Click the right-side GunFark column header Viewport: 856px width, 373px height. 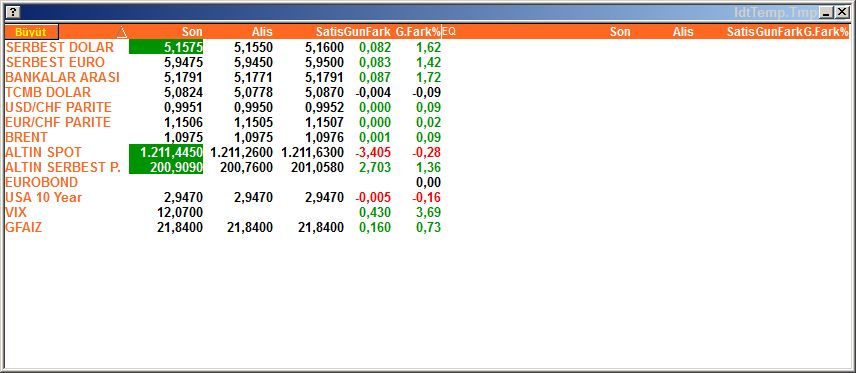point(779,32)
